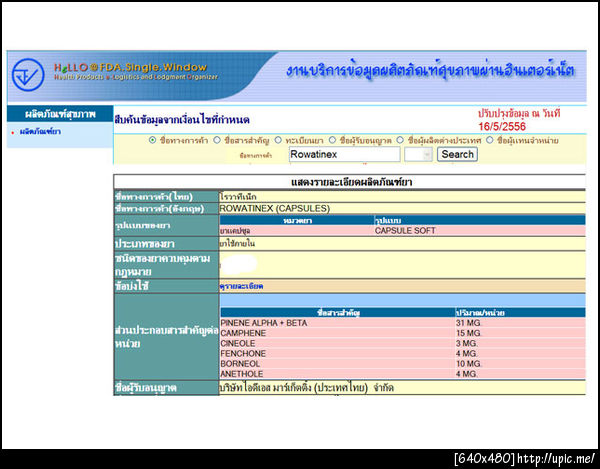Screen dimensions: 600x469
Task: Select the ทะเบียนยา radio button
Action: point(278,140)
